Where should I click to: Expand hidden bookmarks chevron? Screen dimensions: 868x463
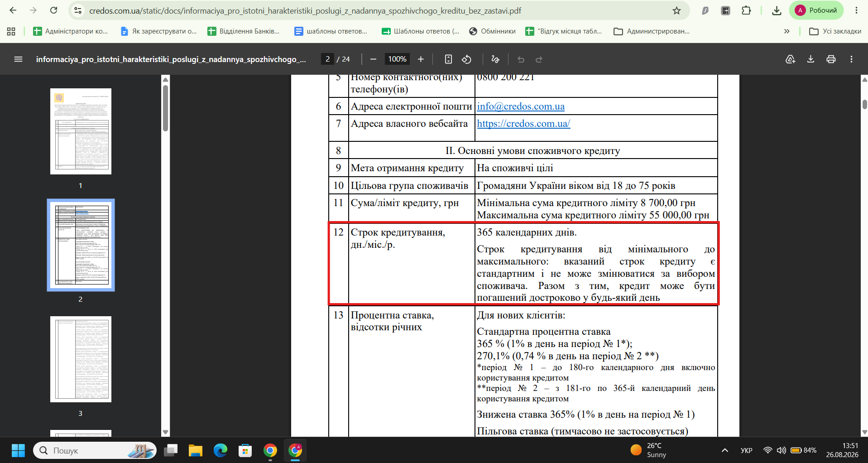click(x=787, y=31)
